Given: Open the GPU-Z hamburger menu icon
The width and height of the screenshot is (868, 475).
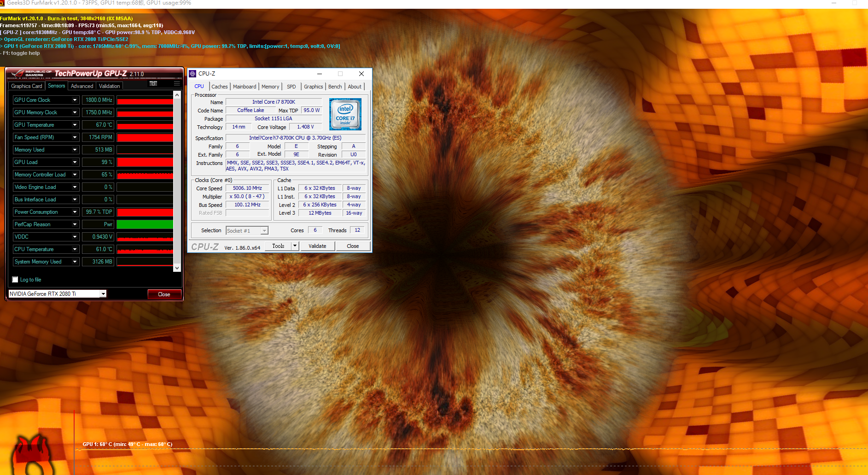Looking at the screenshot, I should tap(177, 83).
